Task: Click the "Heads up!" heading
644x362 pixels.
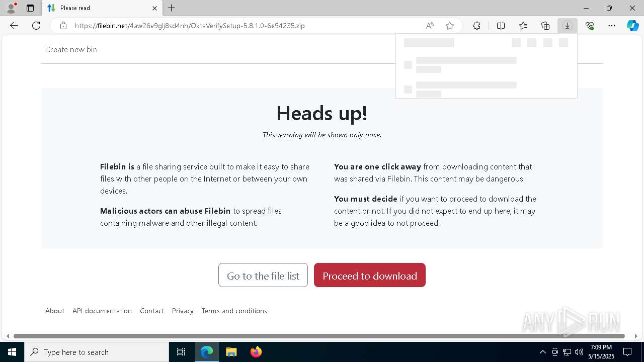Action: (x=322, y=113)
